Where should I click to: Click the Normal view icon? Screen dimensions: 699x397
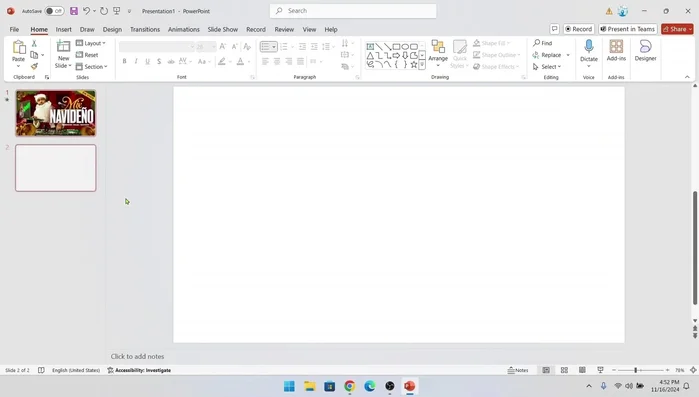546,370
